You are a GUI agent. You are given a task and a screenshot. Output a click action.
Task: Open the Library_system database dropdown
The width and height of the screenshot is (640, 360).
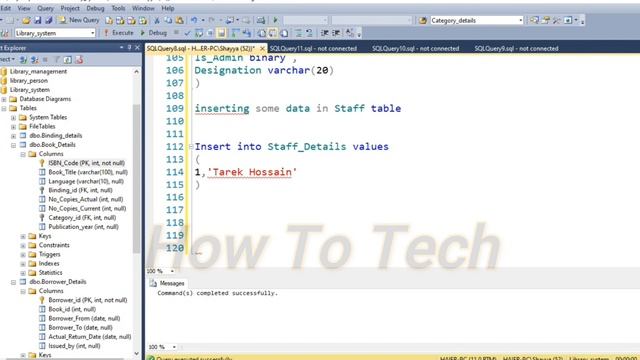click(x=55, y=33)
